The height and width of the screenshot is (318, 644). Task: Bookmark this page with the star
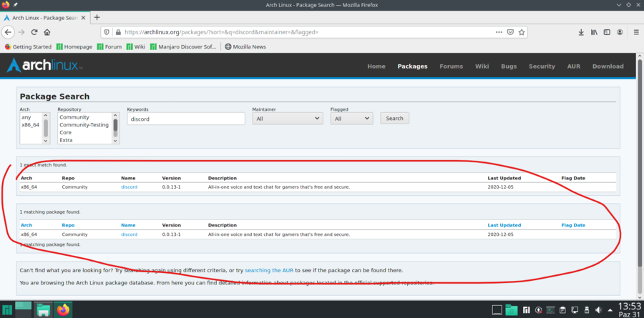point(521,32)
